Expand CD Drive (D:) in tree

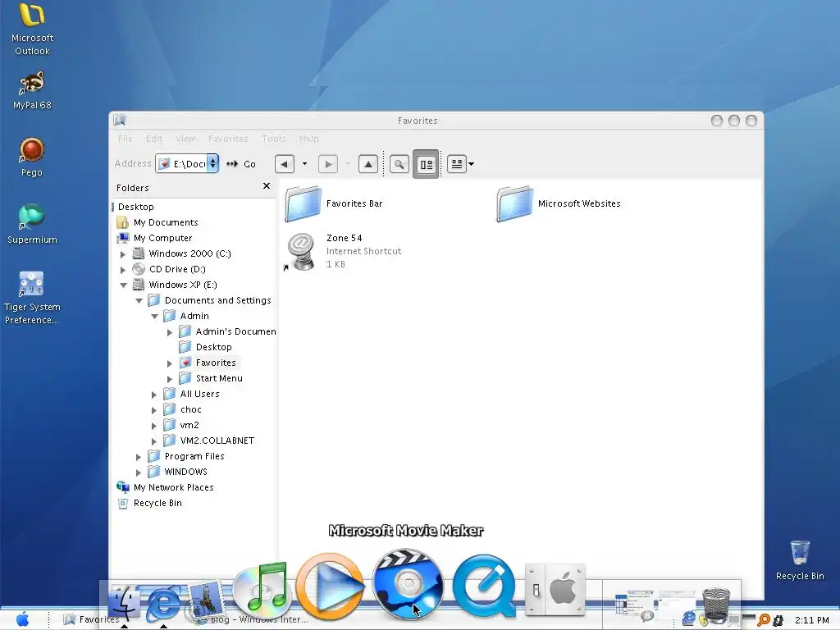tap(123, 269)
